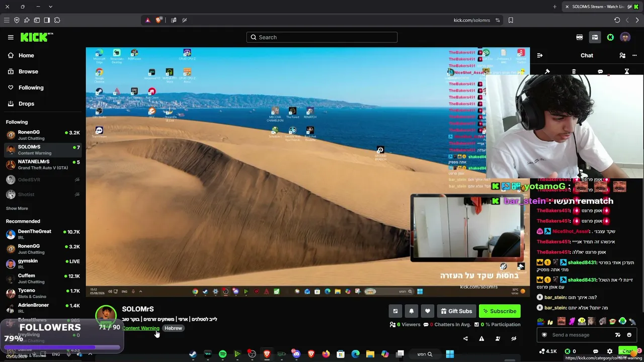The height and width of the screenshot is (362, 644).
Task: Click the SOLOMrS streamer avatar below video
Action: [x=106, y=315]
